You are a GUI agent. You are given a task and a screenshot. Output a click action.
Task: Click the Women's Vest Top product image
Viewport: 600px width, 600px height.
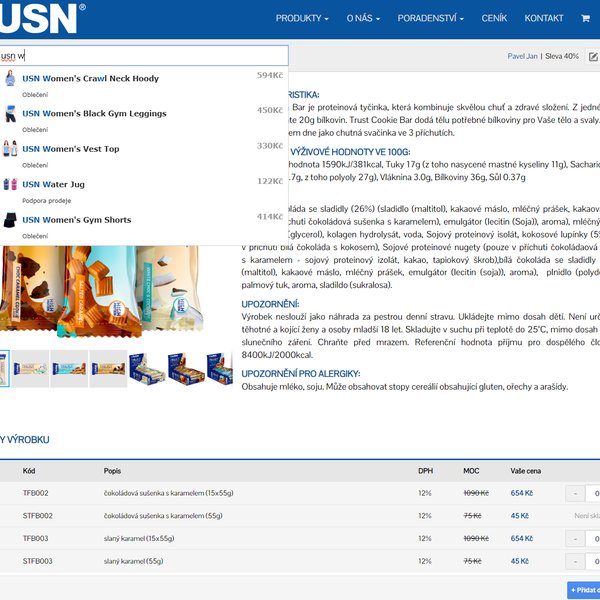pyautogui.click(x=10, y=149)
